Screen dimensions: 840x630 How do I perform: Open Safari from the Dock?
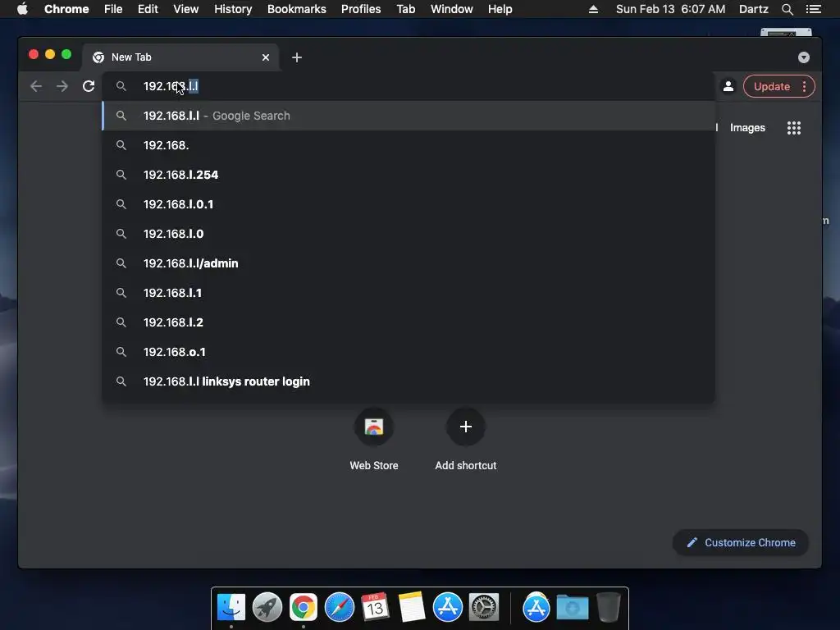(x=339, y=608)
